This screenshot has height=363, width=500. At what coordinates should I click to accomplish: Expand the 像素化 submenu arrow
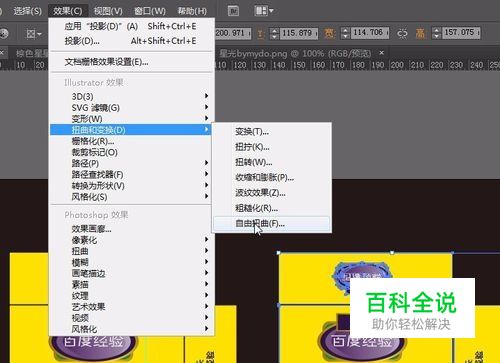pyautogui.click(x=207, y=239)
